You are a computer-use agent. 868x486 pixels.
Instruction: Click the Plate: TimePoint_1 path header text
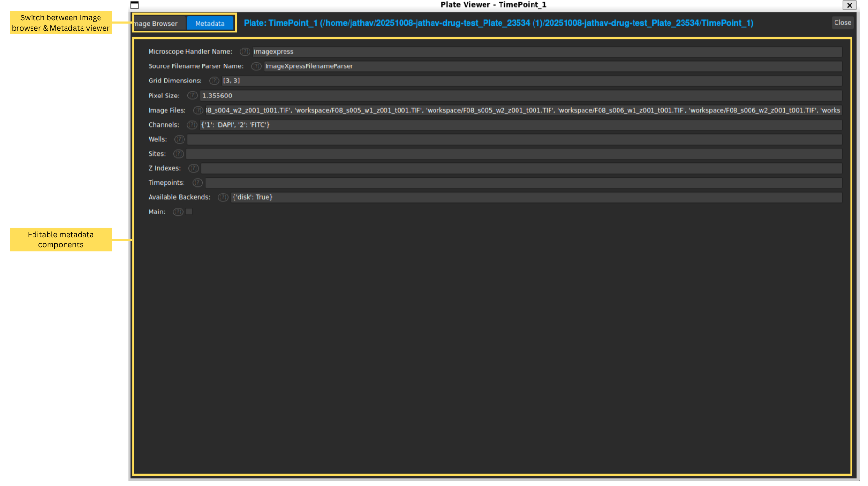(499, 23)
